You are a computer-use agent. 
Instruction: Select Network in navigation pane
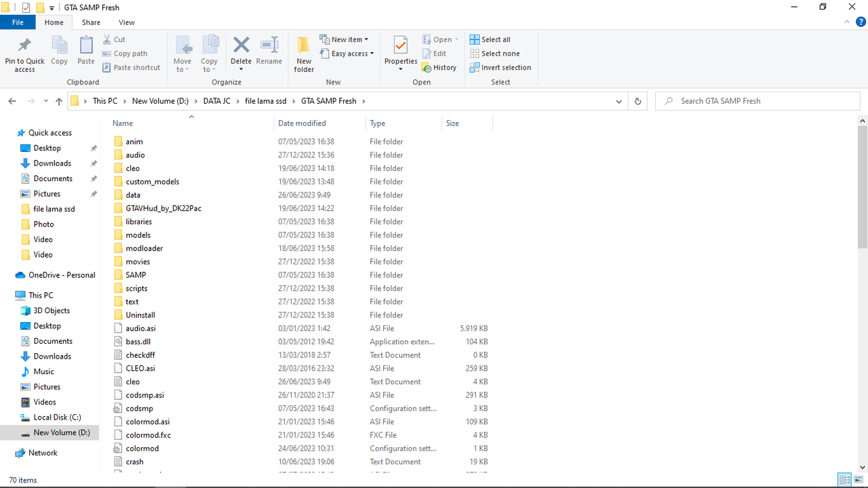[43, 453]
